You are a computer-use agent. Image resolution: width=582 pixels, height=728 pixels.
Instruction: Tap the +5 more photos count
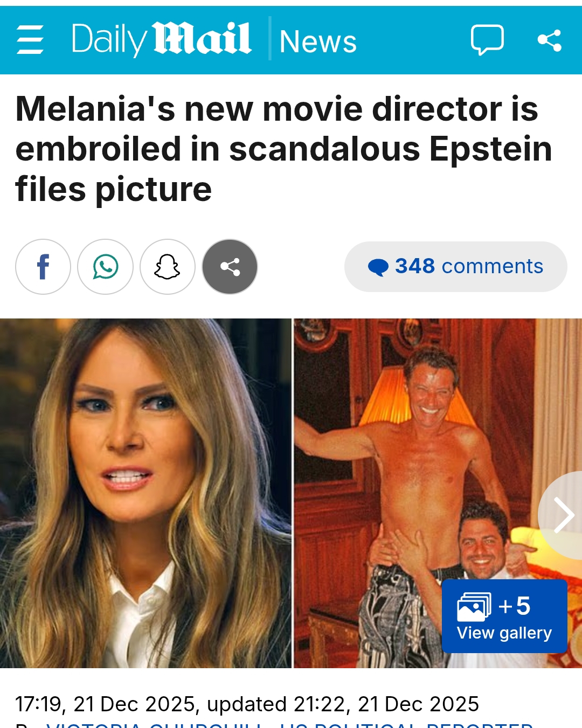[x=515, y=606]
